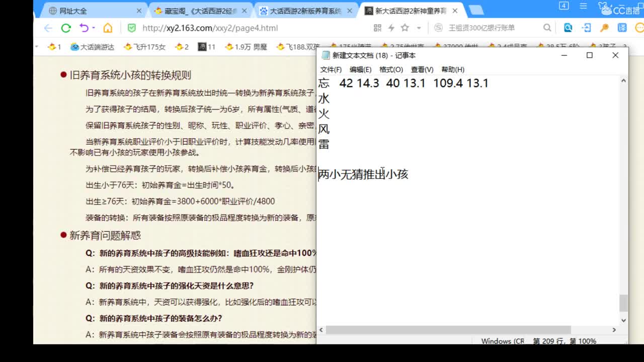Open the blue translate extension icon
Viewport: 644px width, 362px height.
click(622, 28)
